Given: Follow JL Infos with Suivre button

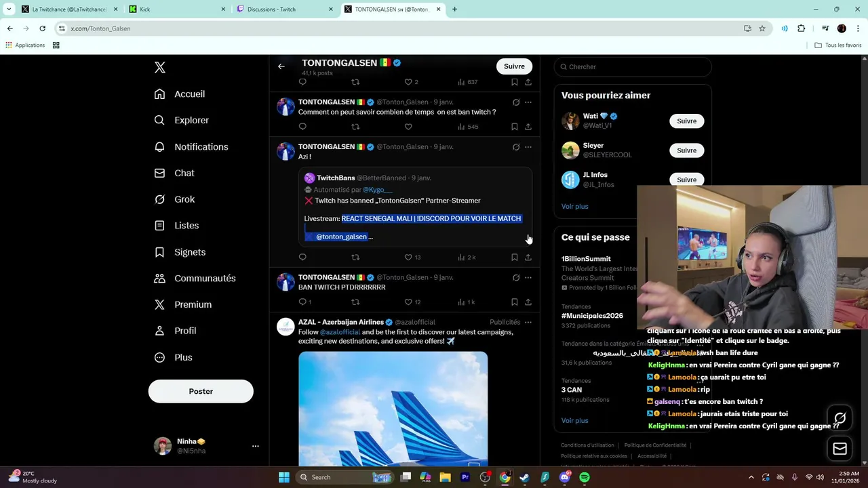Looking at the screenshot, I should (x=686, y=180).
